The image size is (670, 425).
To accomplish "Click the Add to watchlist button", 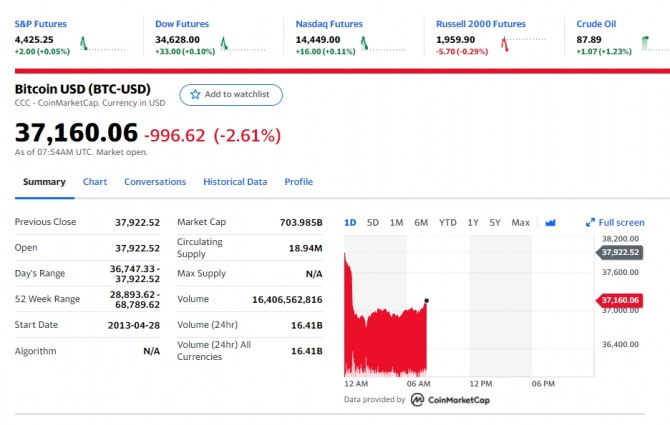I will tap(231, 94).
